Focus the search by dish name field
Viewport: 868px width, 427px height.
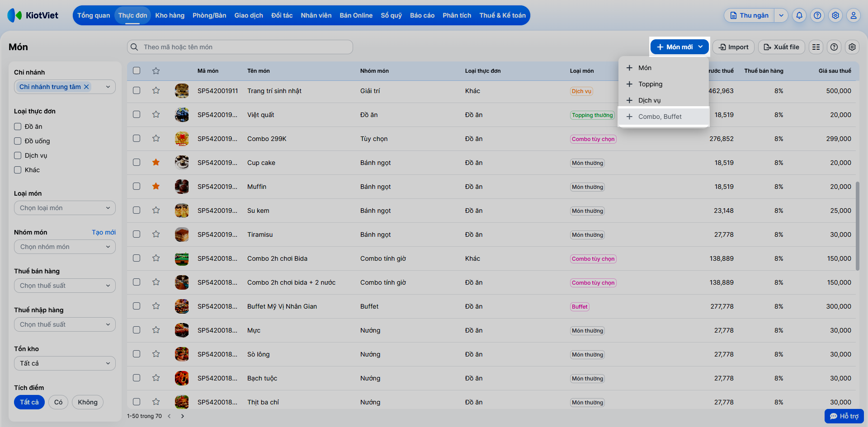244,47
